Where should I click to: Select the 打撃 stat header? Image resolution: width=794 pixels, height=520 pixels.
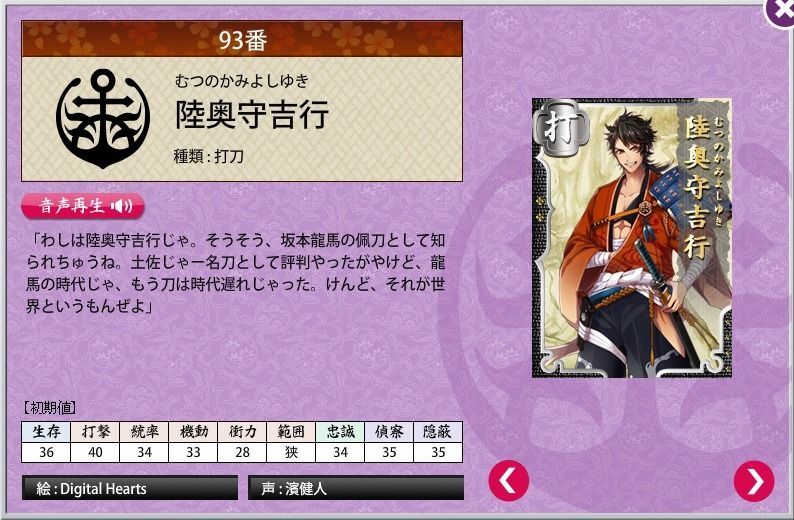tap(95, 432)
